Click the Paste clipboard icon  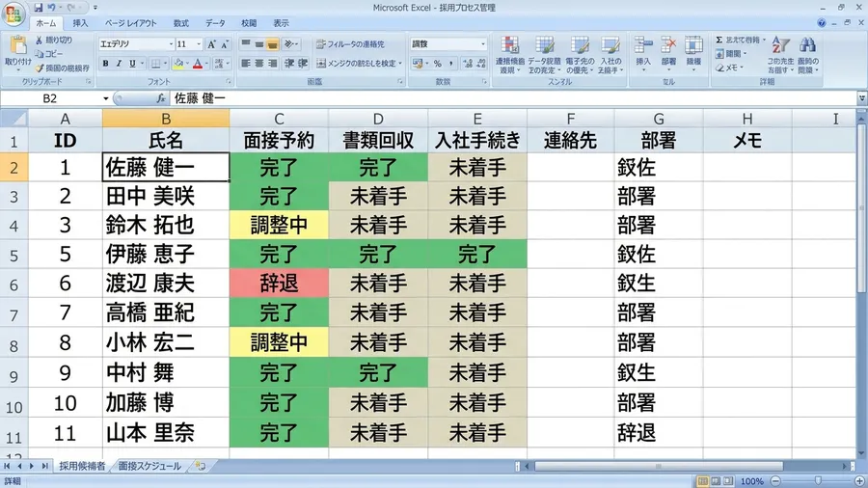point(18,46)
